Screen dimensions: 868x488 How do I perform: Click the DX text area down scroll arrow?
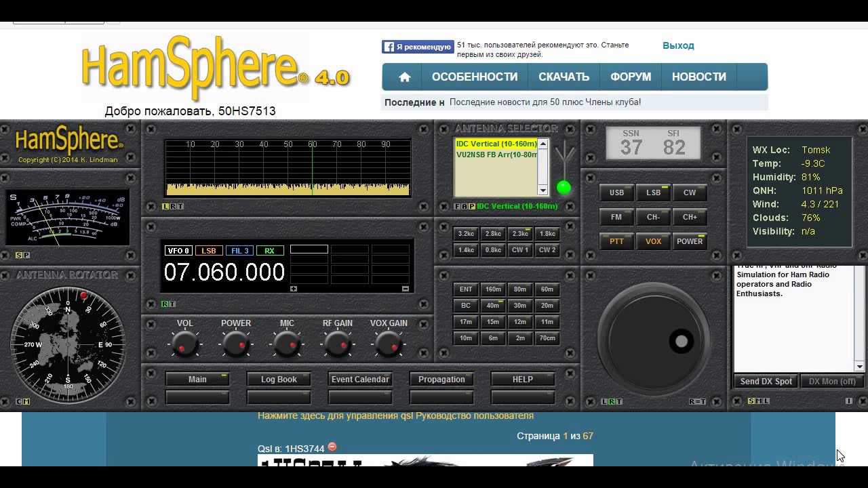(860, 367)
